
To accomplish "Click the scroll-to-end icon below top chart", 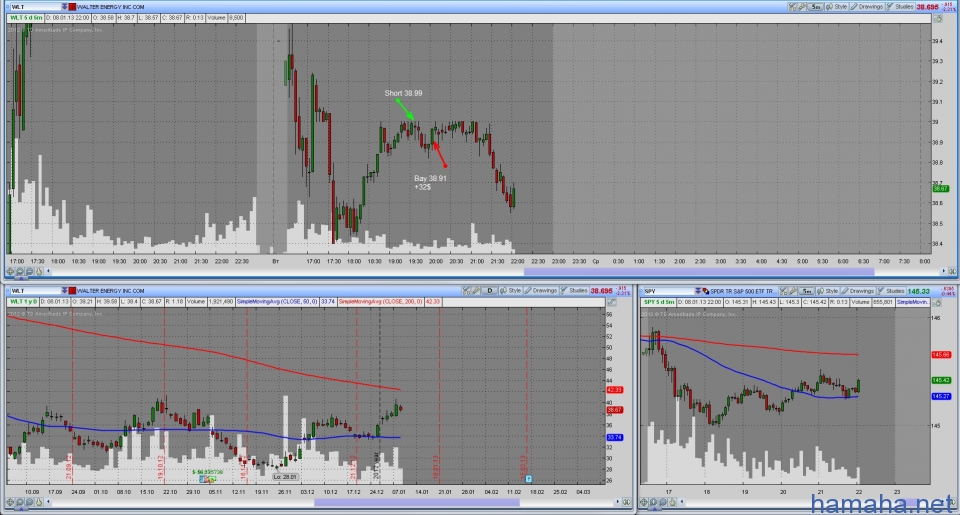I will [x=953, y=271].
